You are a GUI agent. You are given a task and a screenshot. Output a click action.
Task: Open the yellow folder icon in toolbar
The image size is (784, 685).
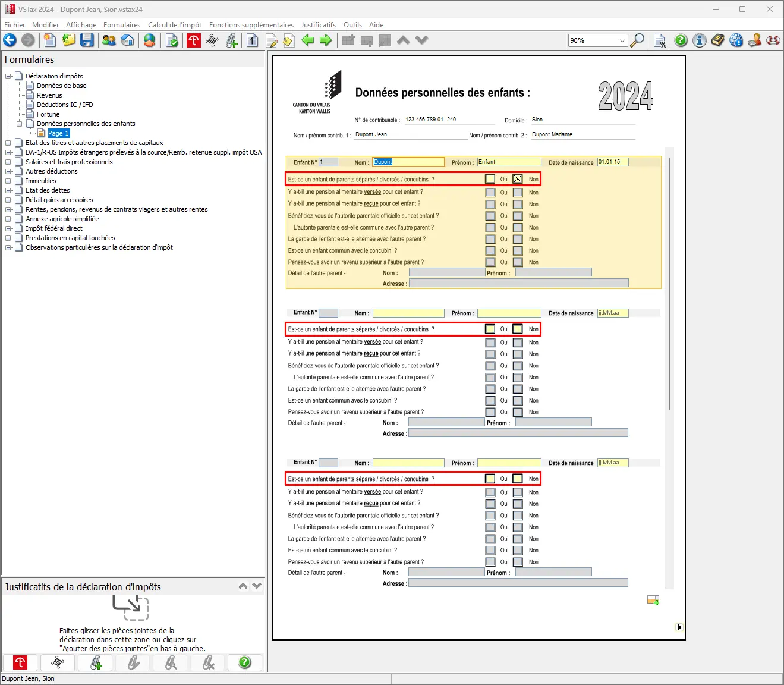click(69, 40)
